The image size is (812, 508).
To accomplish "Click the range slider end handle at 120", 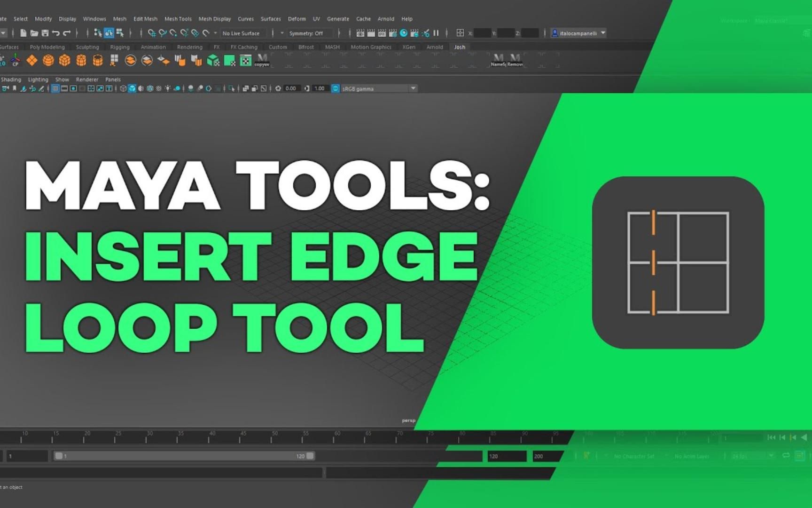I will (310, 456).
